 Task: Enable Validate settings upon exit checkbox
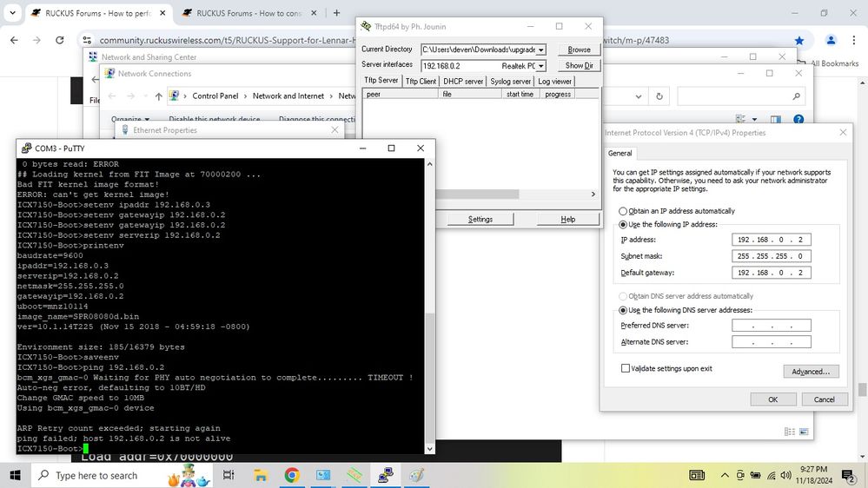pyautogui.click(x=626, y=368)
